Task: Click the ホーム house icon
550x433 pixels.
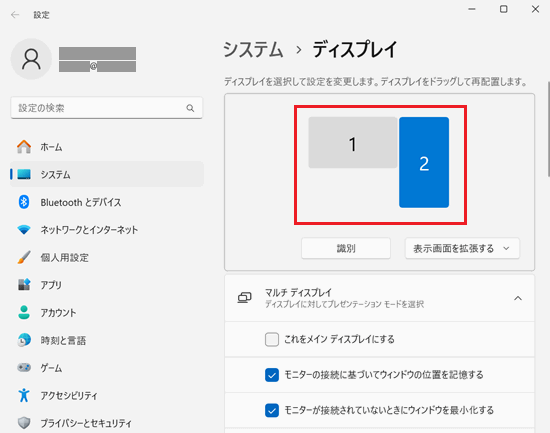Action: 24,147
